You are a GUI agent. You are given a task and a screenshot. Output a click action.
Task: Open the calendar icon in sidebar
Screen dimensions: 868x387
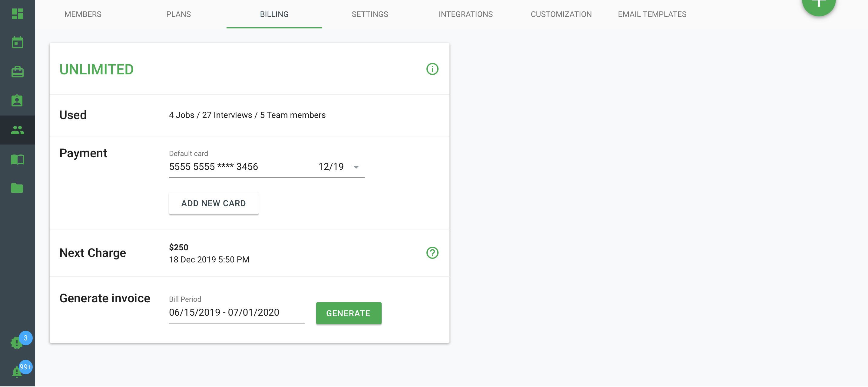(17, 43)
